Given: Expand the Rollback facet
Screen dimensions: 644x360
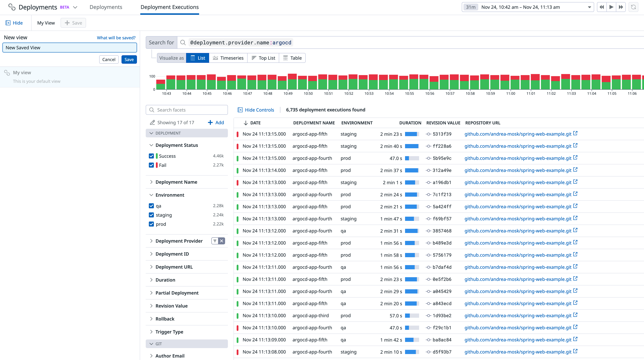Looking at the screenshot, I should tap(151, 319).
